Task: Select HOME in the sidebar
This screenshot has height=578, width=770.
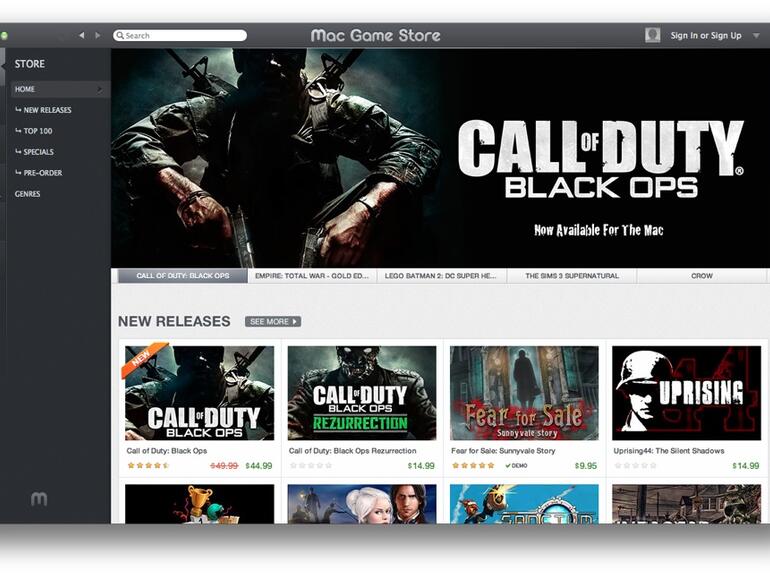Action: [58, 89]
